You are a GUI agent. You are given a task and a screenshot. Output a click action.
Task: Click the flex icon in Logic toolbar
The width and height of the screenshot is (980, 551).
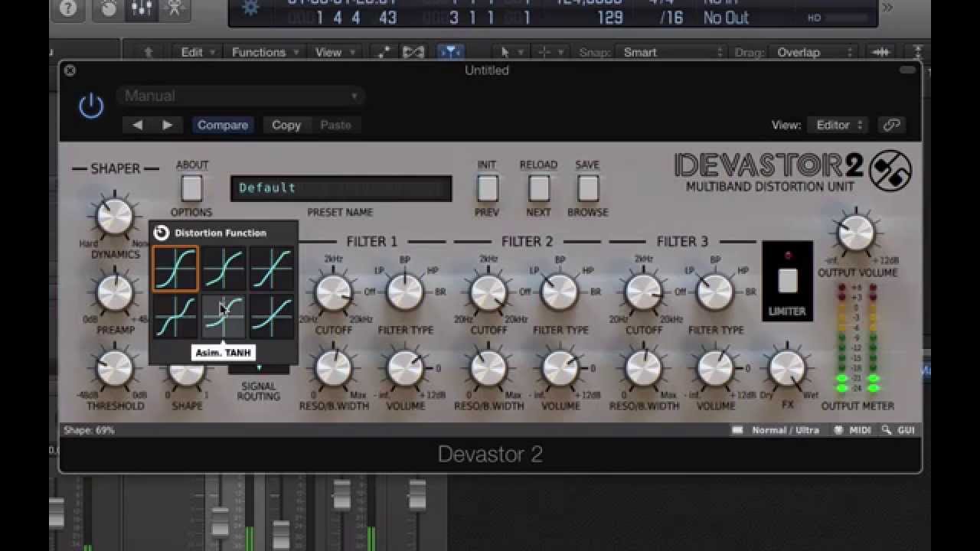tap(413, 52)
